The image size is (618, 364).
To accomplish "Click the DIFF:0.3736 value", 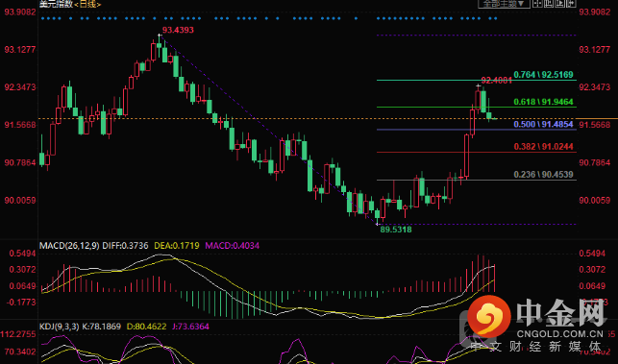I will tap(125, 246).
